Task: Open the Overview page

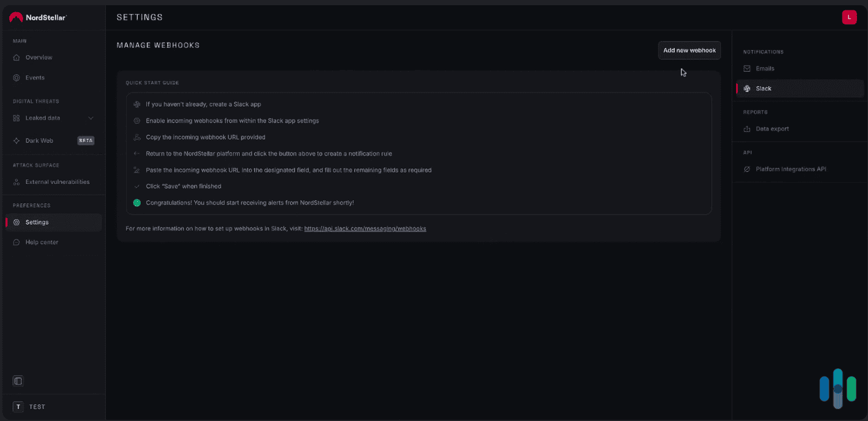Action: [x=38, y=57]
